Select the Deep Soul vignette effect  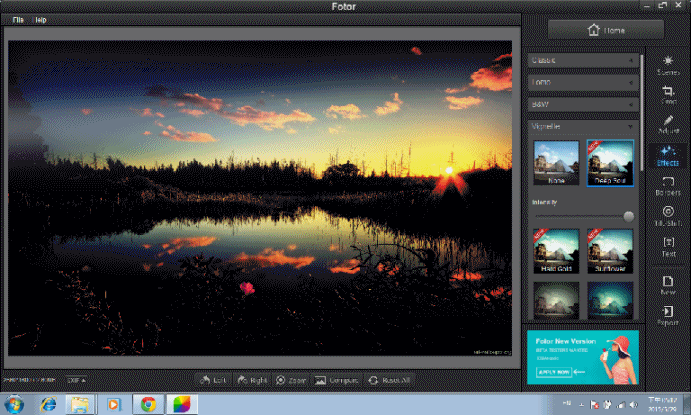tap(610, 163)
